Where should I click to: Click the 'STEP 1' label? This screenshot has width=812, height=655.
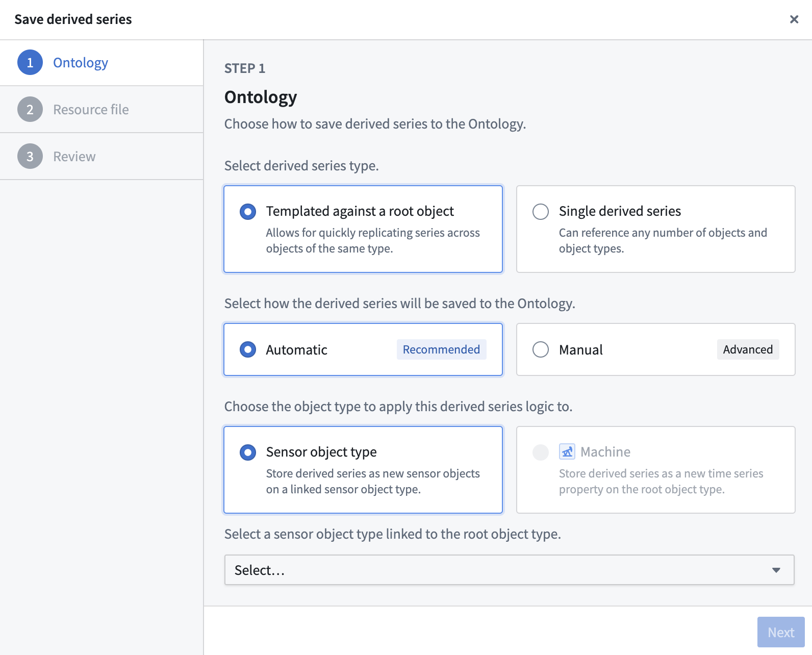(245, 68)
